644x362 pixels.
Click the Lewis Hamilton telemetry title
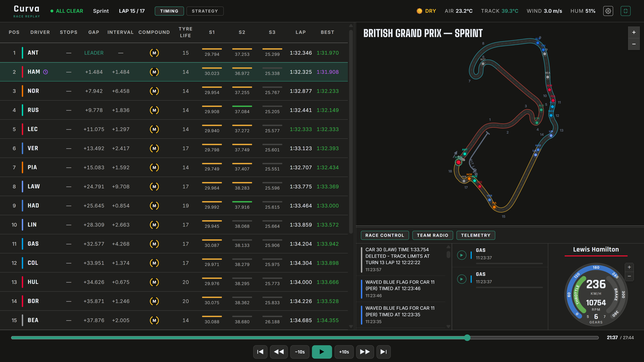(x=596, y=250)
